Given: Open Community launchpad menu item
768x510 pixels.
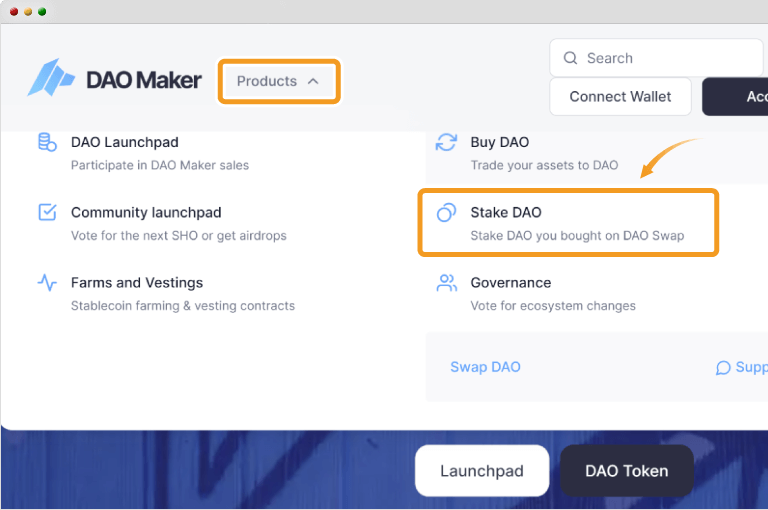Looking at the screenshot, I should click(162, 223).
